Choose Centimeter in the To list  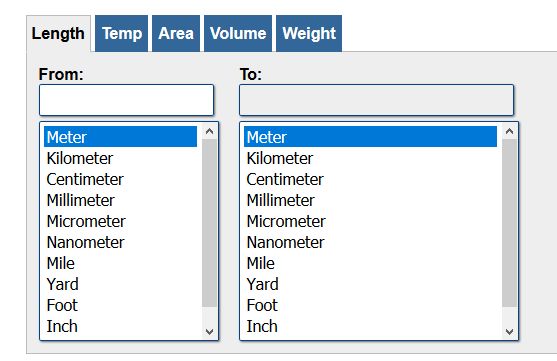[x=370, y=179]
